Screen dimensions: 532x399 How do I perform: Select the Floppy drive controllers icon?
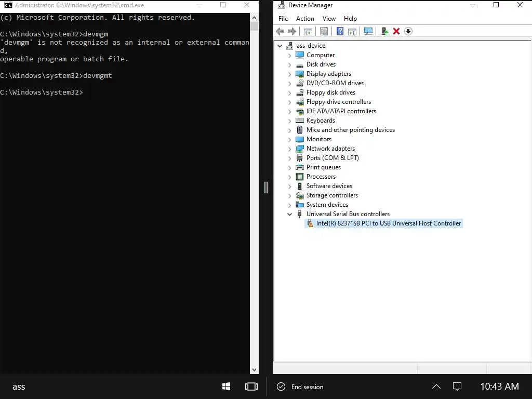(300, 102)
